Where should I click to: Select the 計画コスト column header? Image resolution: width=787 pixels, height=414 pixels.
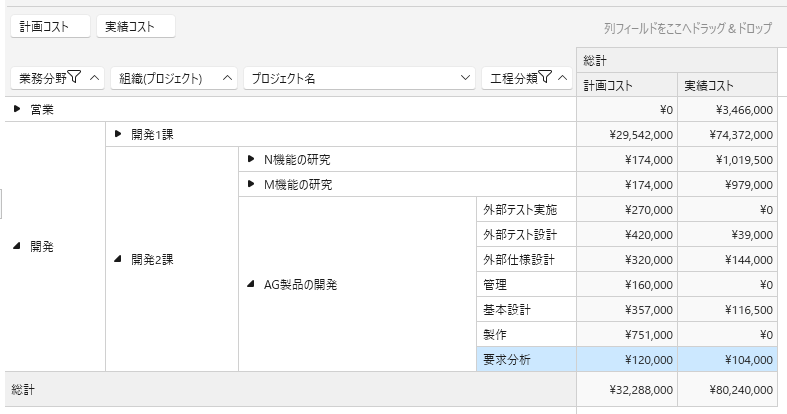click(627, 85)
